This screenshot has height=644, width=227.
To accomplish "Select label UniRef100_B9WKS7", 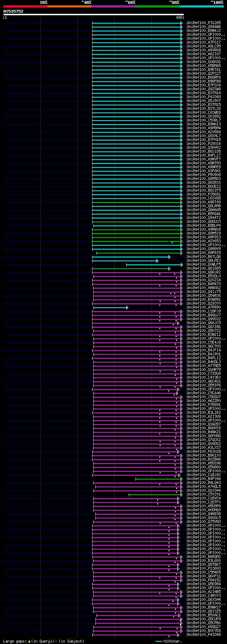I will pos(204,608).
